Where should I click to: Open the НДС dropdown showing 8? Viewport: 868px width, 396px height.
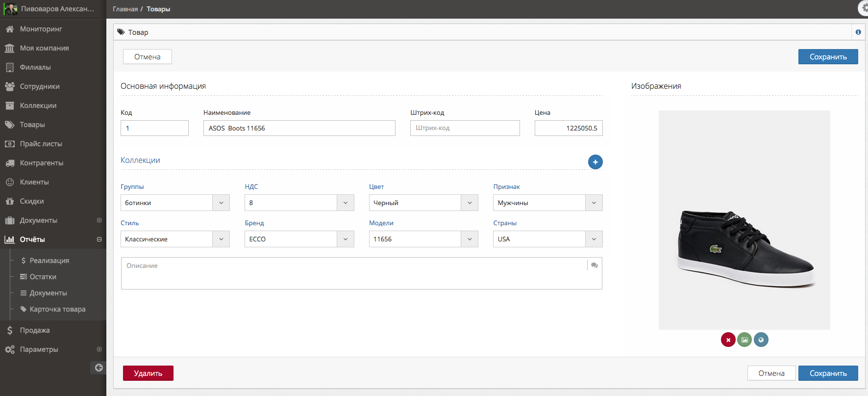tap(299, 203)
